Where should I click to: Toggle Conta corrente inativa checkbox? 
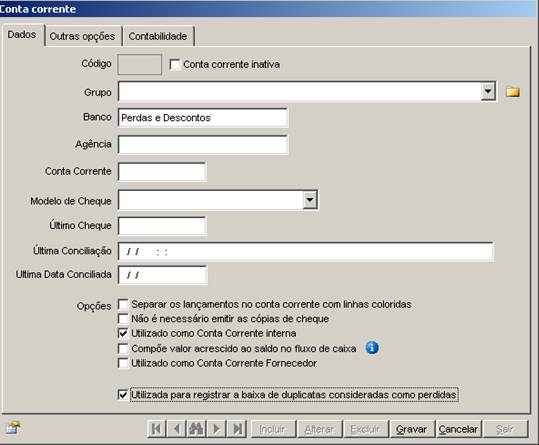point(175,64)
